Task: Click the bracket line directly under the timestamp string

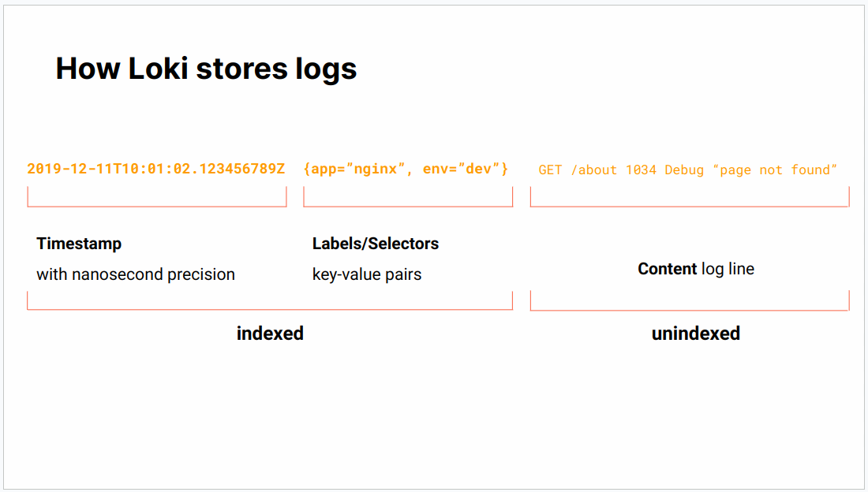Action: (x=156, y=207)
